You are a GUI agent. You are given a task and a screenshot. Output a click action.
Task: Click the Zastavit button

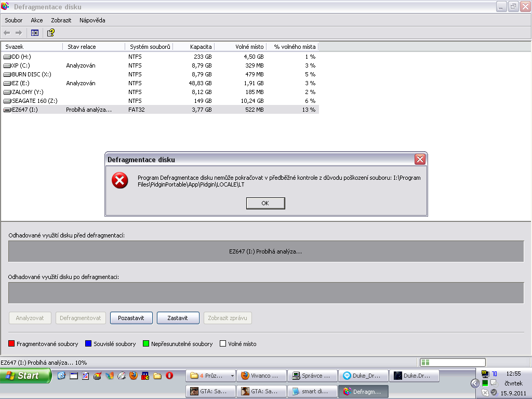178,318
